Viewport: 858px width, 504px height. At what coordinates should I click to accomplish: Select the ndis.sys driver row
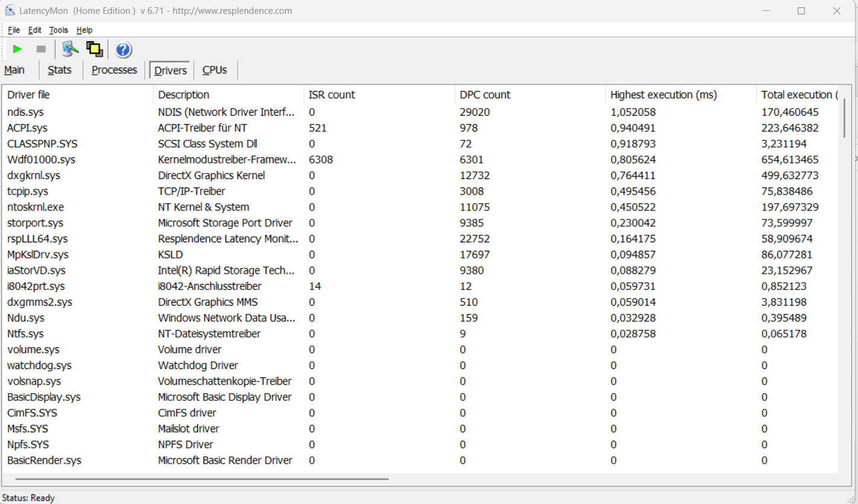pos(25,112)
